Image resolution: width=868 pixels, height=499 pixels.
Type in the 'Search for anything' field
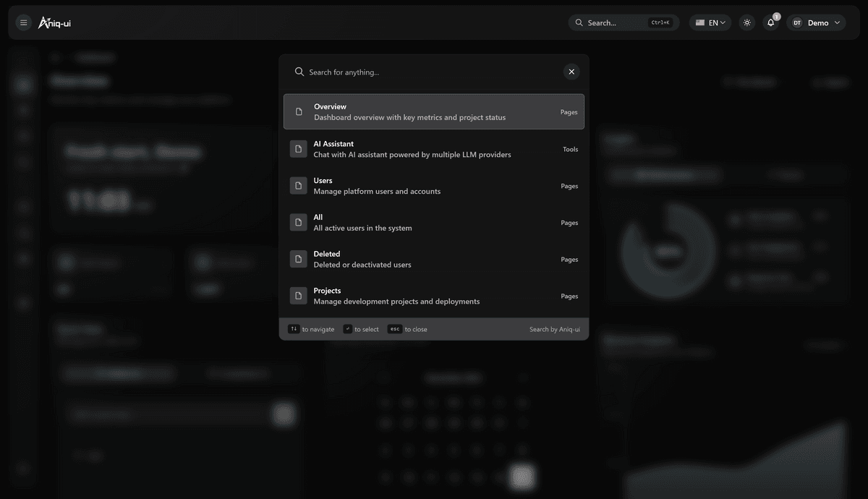[430, 72]
